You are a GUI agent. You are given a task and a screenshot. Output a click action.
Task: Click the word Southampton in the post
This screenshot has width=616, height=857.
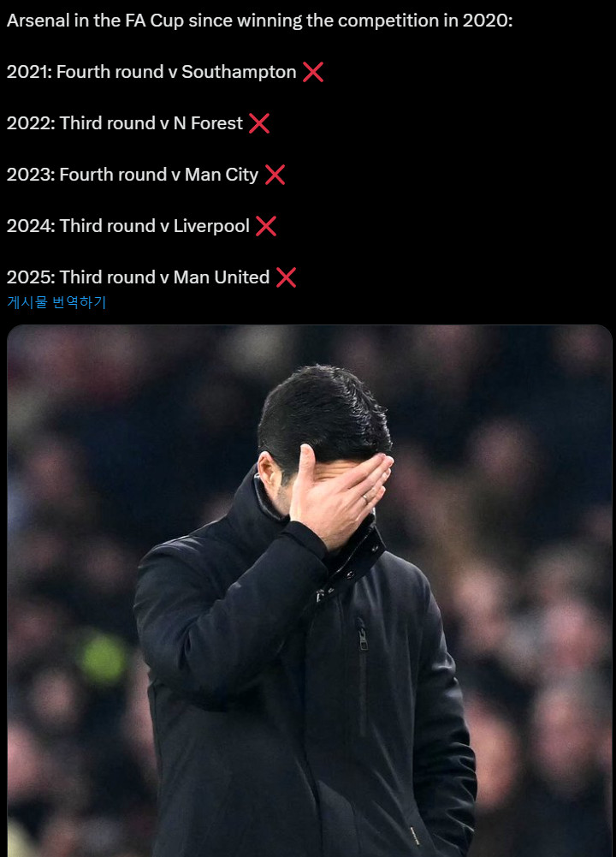point(239,72)
